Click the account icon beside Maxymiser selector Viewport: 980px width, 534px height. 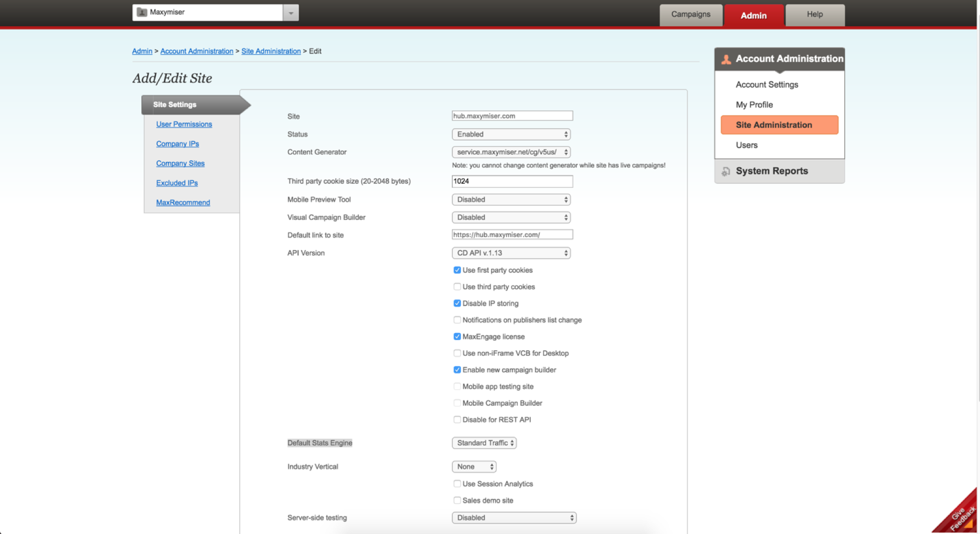click(142, 12)
